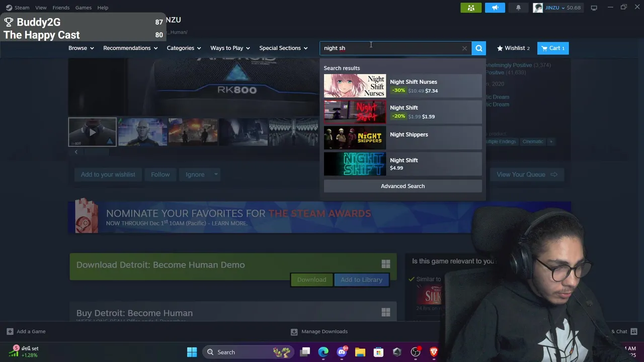Open Brave browser from taskbar
This screenshot has width=644, height=362.
(434, 352)
